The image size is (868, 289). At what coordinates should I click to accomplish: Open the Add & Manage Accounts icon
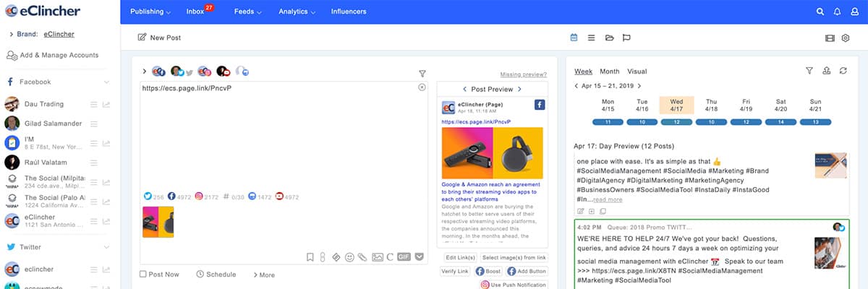[12, 55]
